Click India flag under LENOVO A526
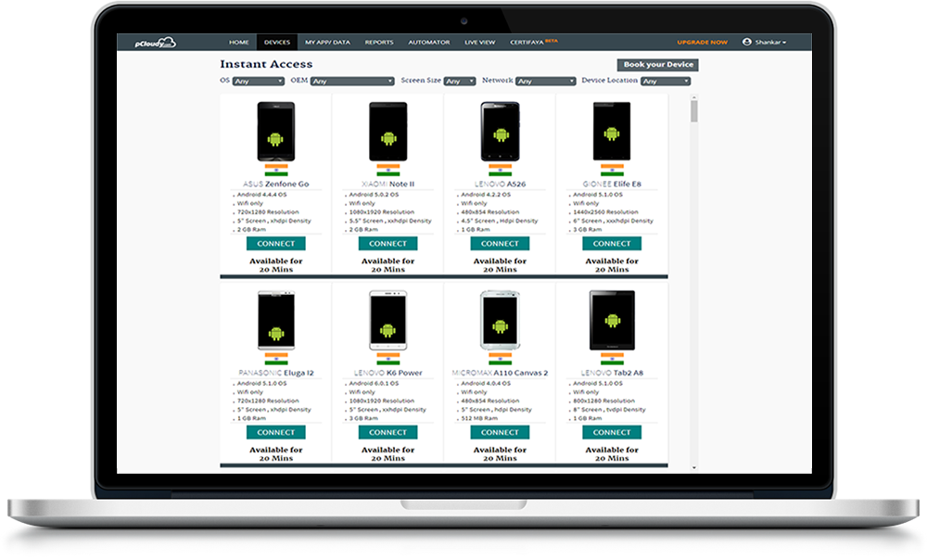Screen dimensions: 927x560 pyautogui.click(x=501, y=171)
